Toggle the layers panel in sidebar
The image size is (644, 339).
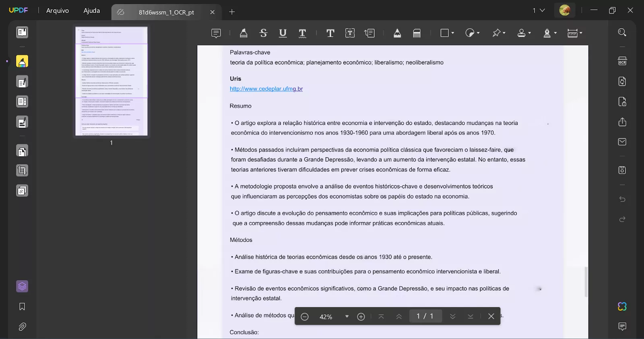[x=22, y=286]
